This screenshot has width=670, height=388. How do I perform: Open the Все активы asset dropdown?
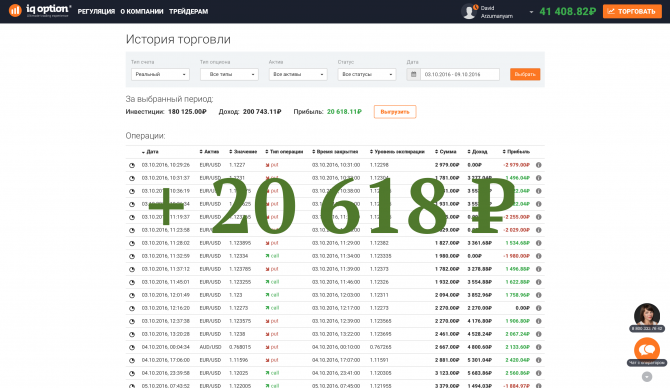(298, 74)
